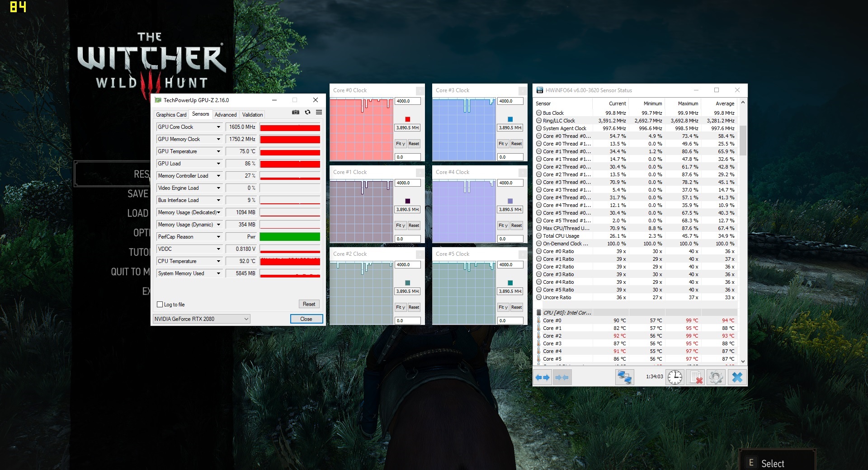Open the Video Engine Load dropdown
This screenshot has height=470, width=868.
tap(218, 188)
